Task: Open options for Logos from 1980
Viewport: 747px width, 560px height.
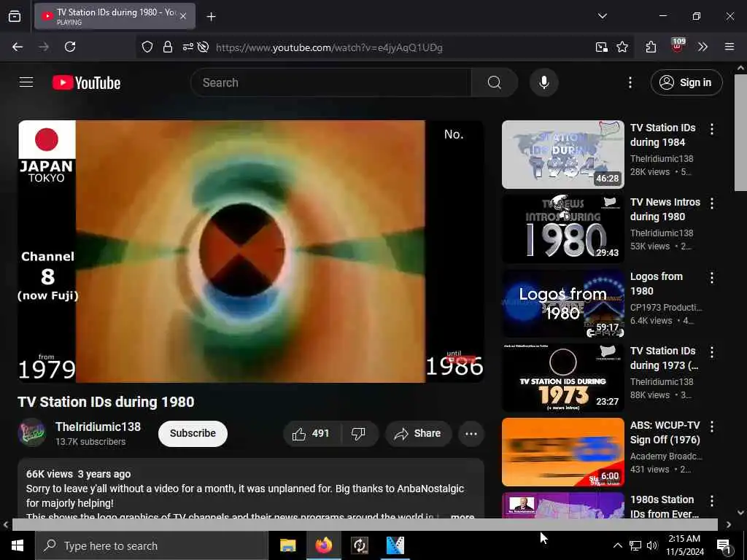Action: click(712, 278)
